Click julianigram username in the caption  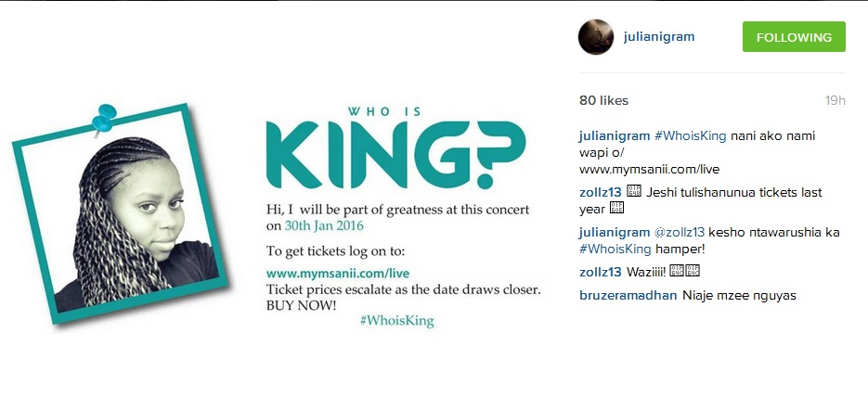coord(615,136)
